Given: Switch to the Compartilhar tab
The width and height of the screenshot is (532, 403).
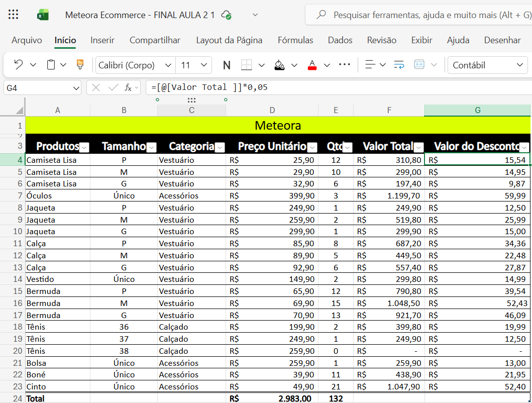Looking at the screenshot, I should pos(155,40).
